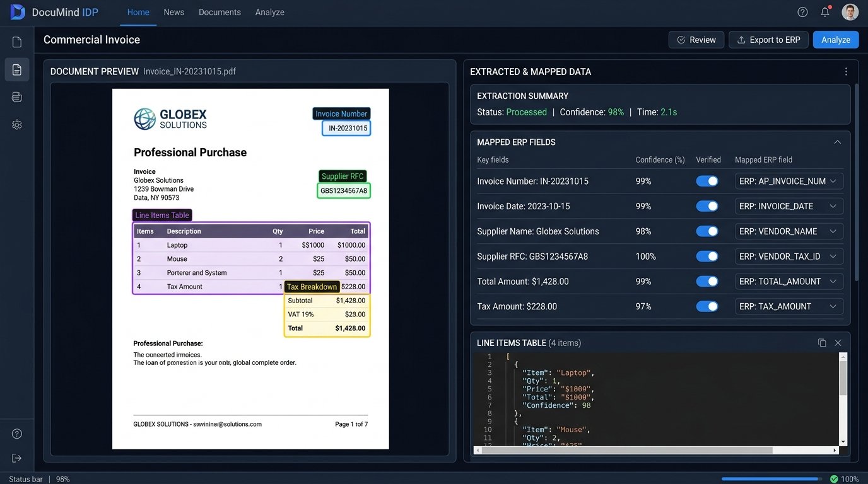Open the notifications bell
Viewport: 868px width, 484px height.
(825, 12)
